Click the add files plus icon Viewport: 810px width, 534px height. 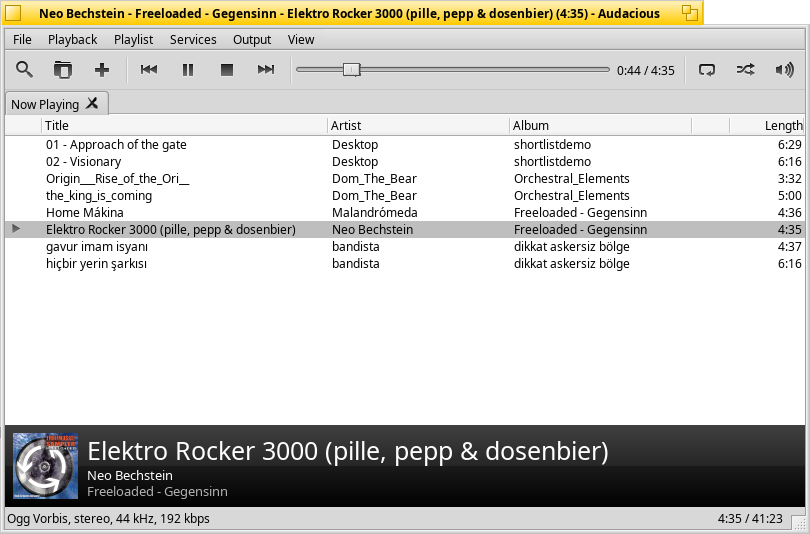click(x=102, y=69)
